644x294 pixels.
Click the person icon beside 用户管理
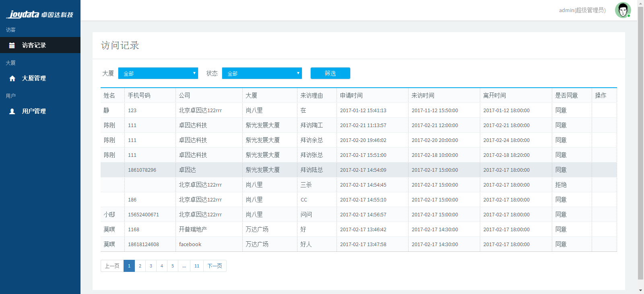click(x=12, y=111)
